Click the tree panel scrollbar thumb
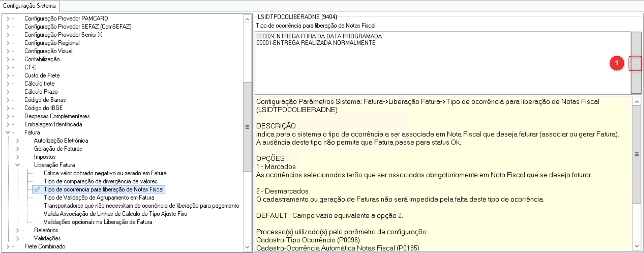This screenshot has width=644, height=253. coord(247,127)
